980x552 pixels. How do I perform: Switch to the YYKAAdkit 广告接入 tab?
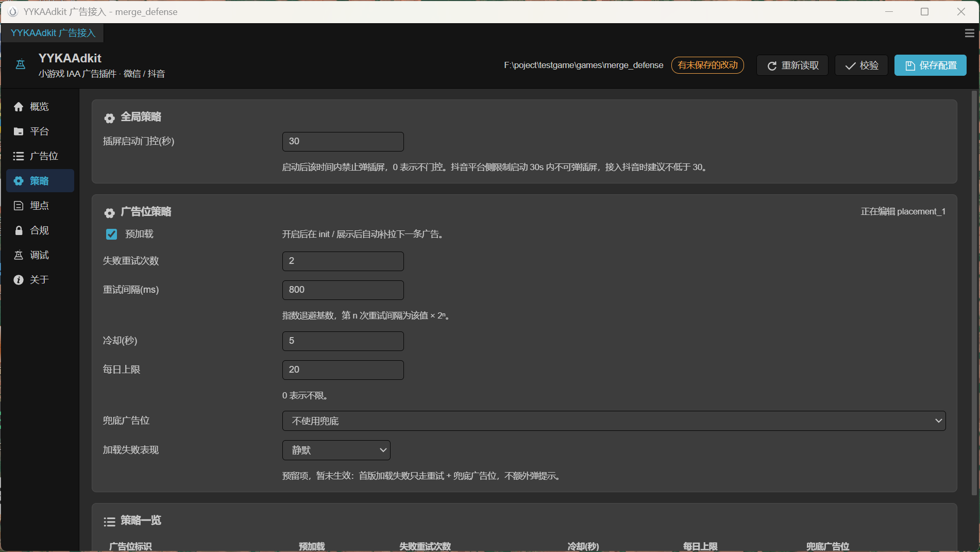click(53, 33)
